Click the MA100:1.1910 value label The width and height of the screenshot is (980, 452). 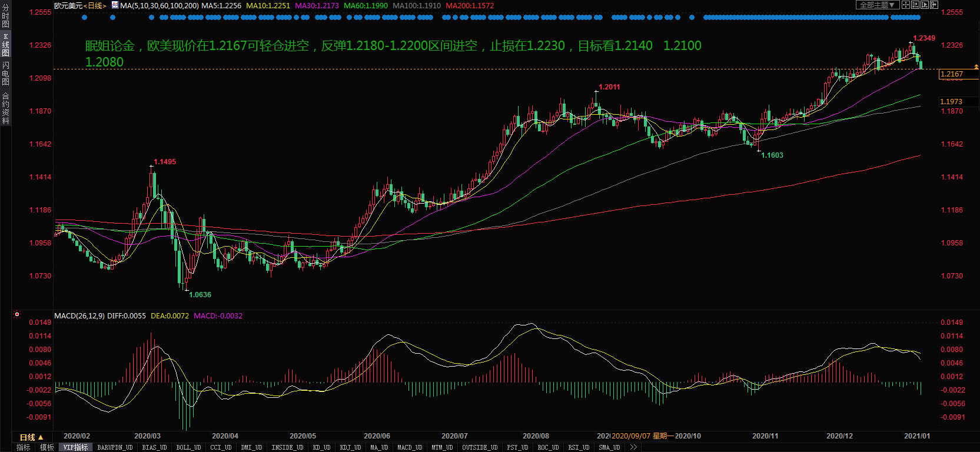[417, 5]
